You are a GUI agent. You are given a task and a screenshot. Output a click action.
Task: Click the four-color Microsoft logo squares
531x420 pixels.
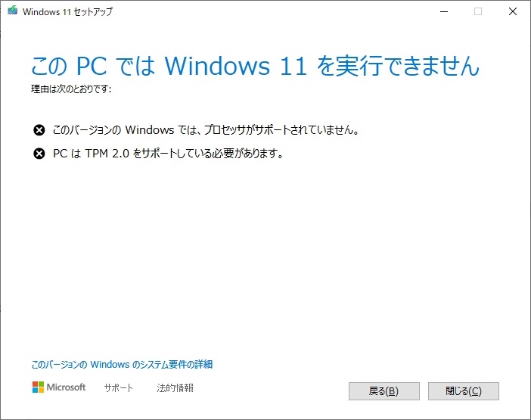[x=38, y=387]
